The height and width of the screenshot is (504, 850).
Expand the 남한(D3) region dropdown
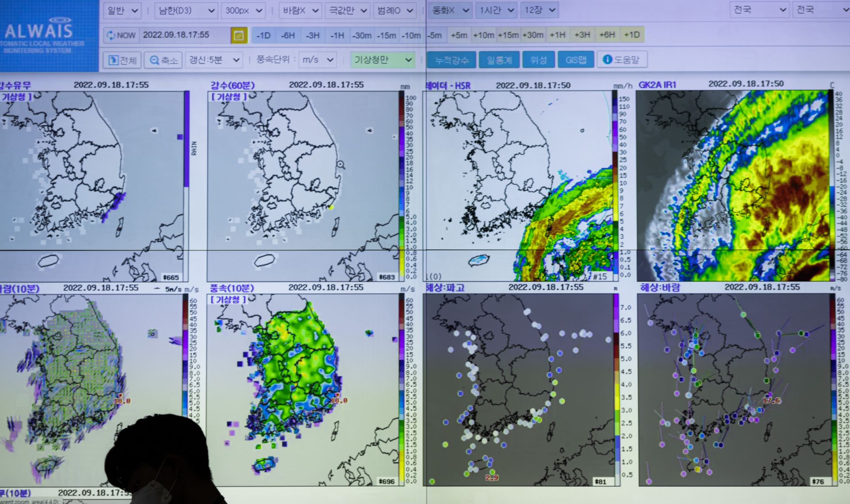click(186, 10)
